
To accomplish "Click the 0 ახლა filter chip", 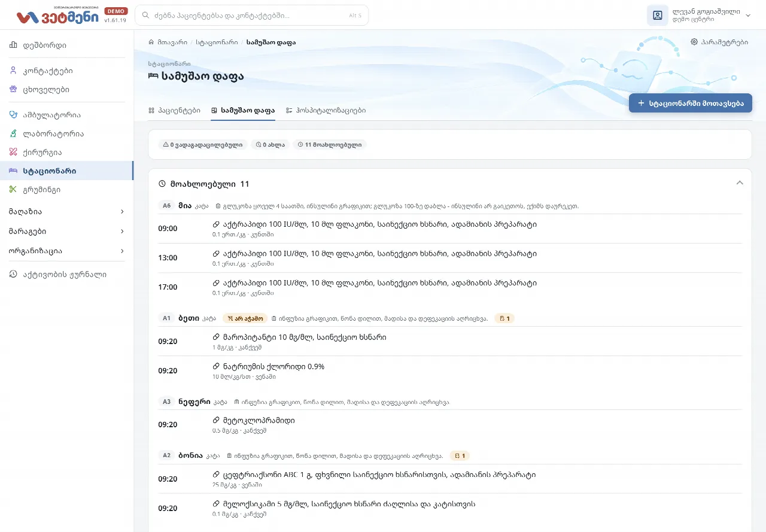I will point(270,144).
